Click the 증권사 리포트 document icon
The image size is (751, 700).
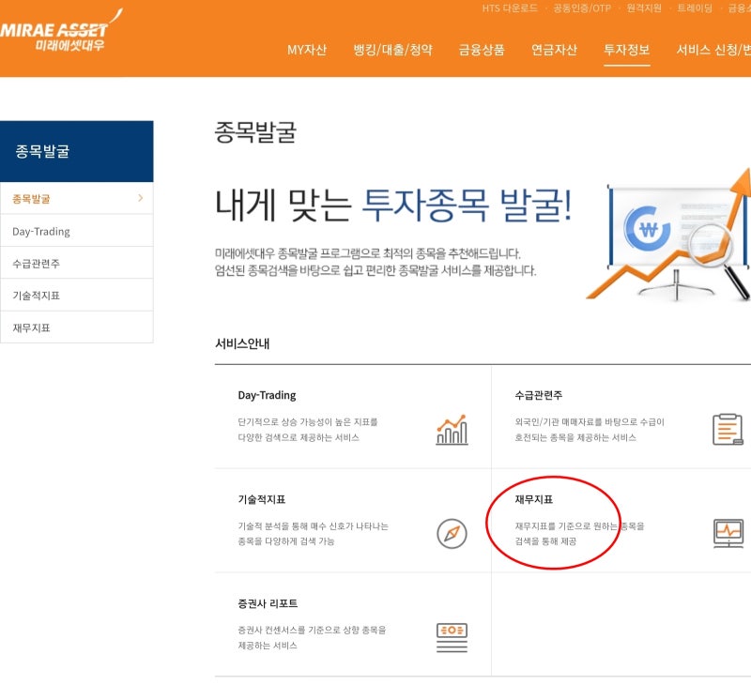pos(452,638)
